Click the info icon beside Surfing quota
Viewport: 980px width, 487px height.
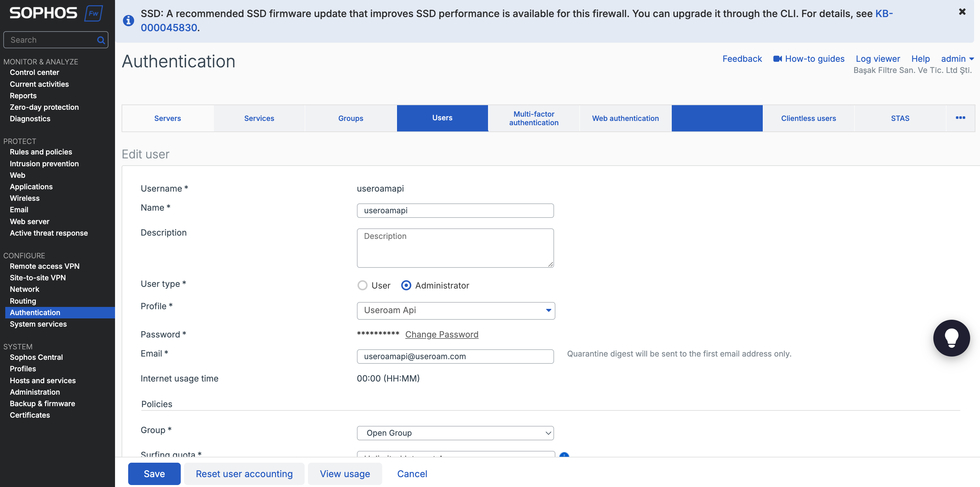564,455
